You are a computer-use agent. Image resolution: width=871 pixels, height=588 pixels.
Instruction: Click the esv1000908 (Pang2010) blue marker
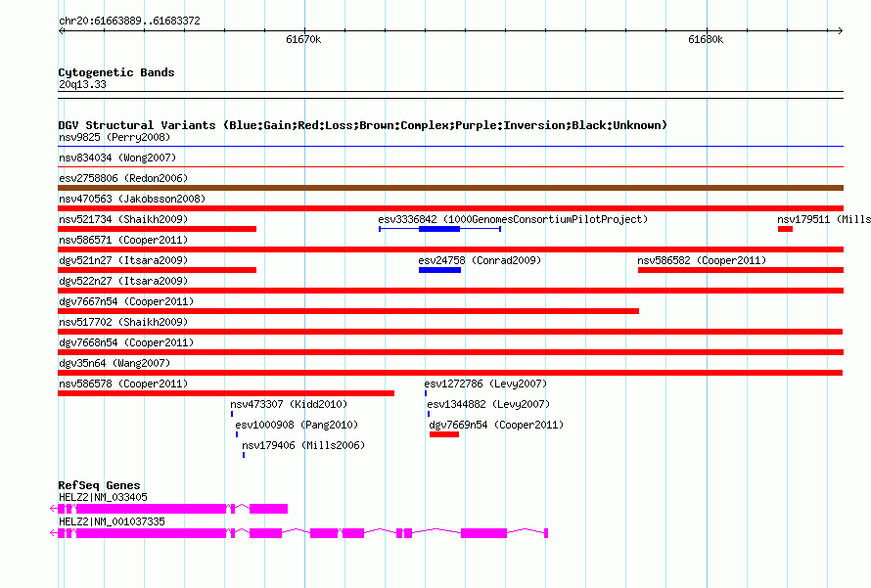click(x=237, y=434)
